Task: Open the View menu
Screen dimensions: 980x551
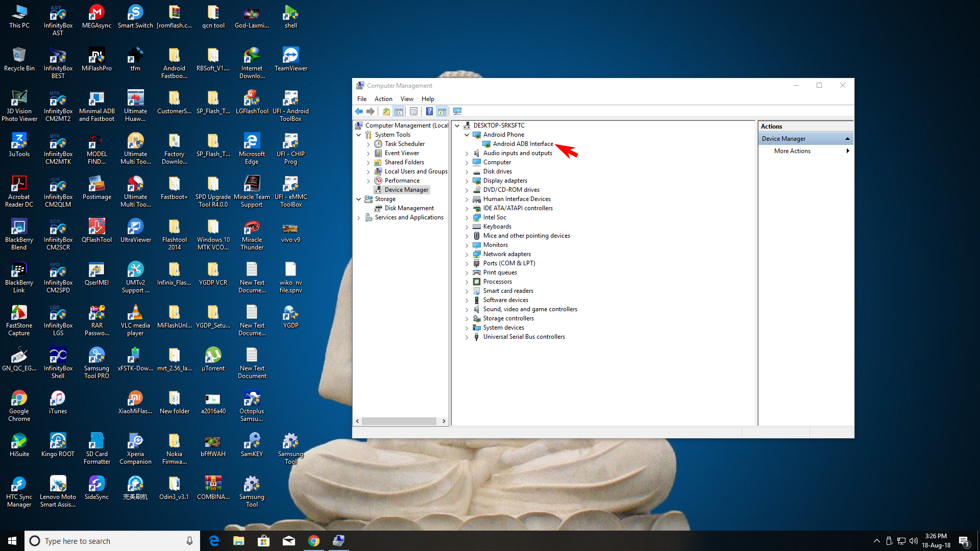Action: 407,99
